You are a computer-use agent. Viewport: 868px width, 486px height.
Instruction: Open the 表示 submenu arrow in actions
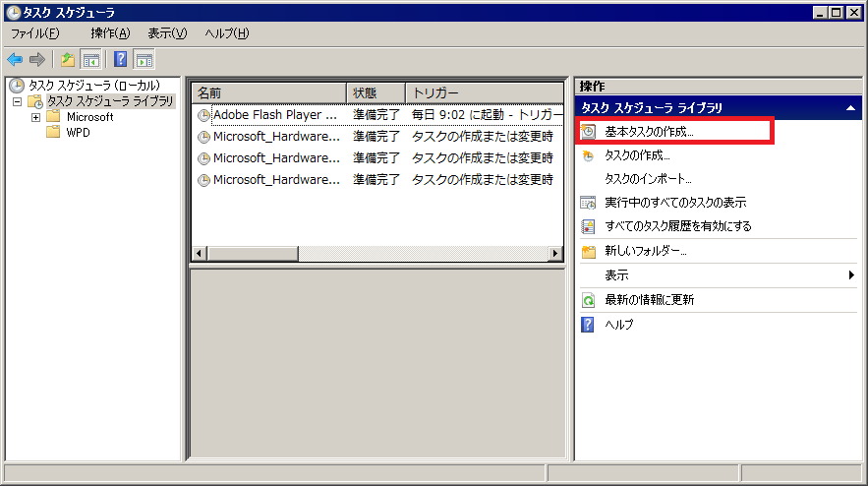[x=851, y=274]
